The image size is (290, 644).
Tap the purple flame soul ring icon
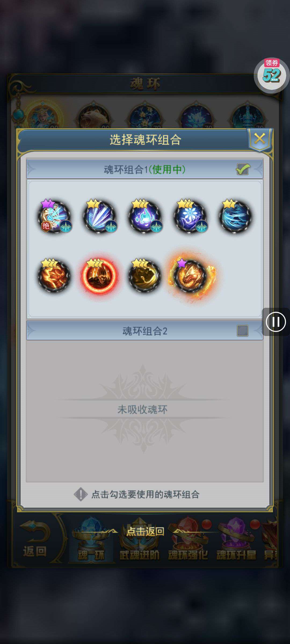point(145,216)
